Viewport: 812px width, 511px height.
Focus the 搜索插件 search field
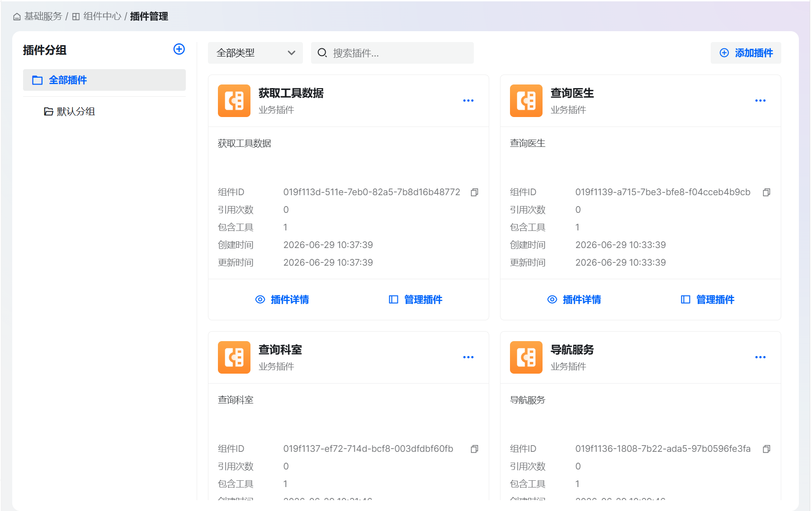click(392, 53)
